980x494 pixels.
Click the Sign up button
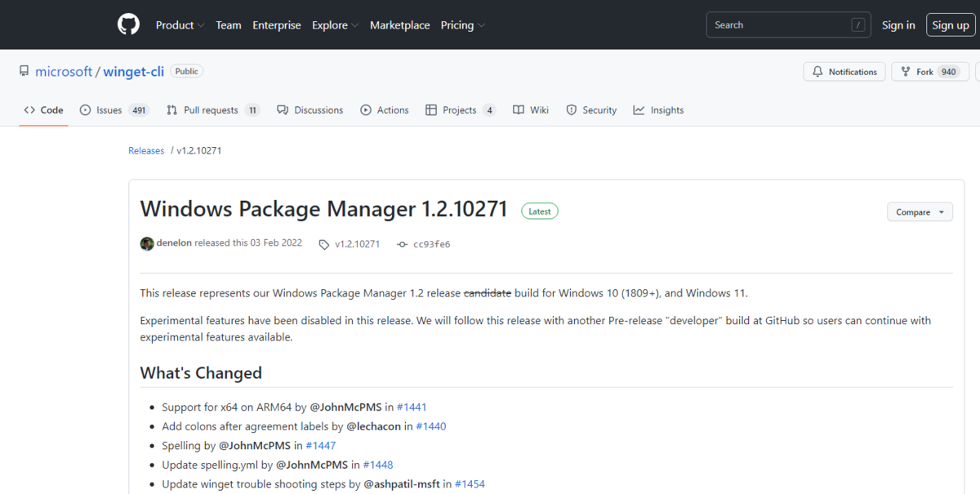tap(951, 25)
